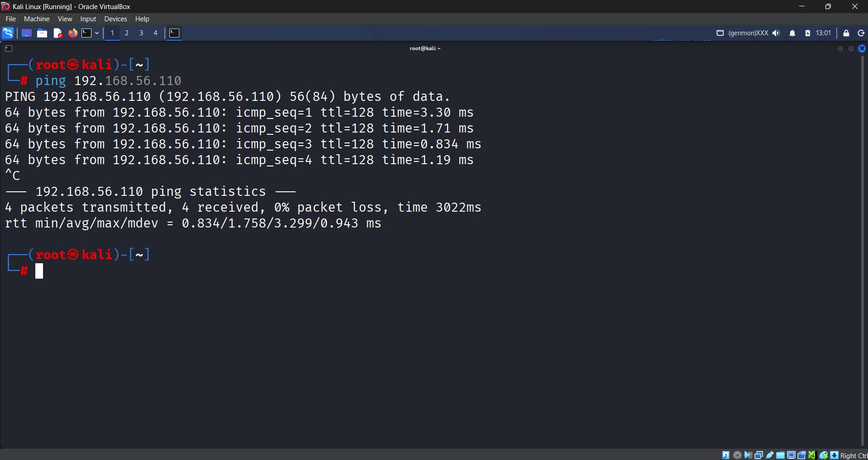
Task: Click the (genmon)XXX monitor text
Action: coord(748,33)
